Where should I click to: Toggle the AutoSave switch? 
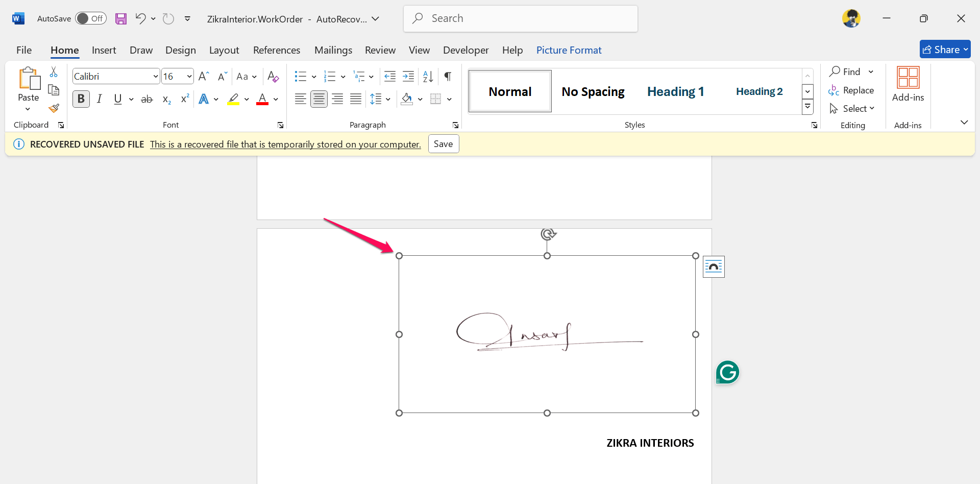click(91, 19)
